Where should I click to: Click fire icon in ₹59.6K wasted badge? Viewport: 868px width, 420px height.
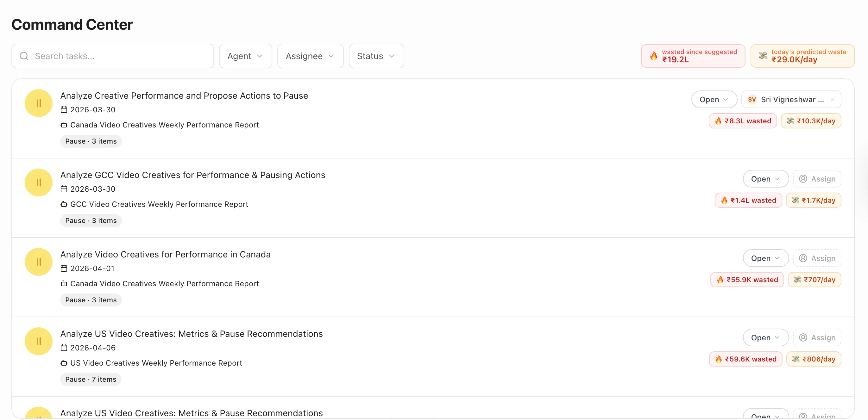click(718, 359)
